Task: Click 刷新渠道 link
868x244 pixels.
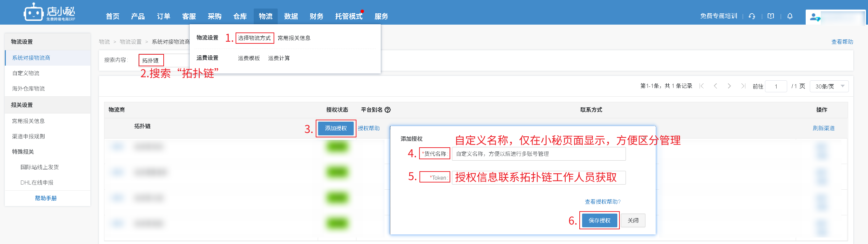Action: (823, 128)
